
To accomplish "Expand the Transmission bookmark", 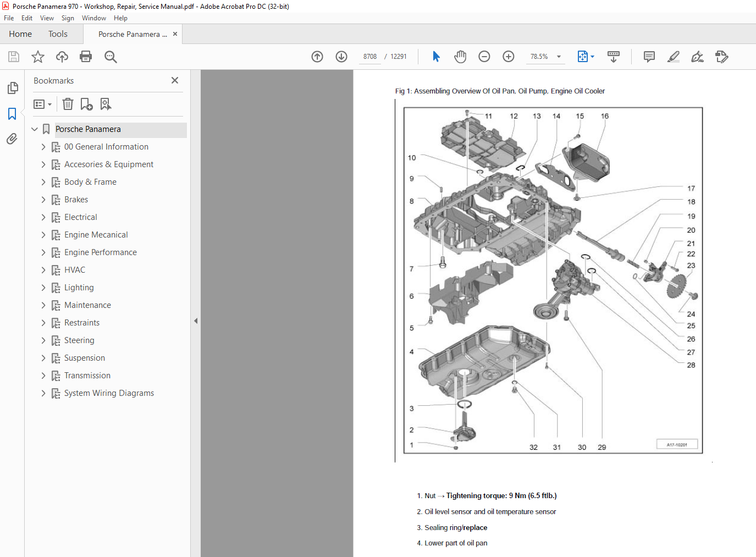I will tap(43, 376).
